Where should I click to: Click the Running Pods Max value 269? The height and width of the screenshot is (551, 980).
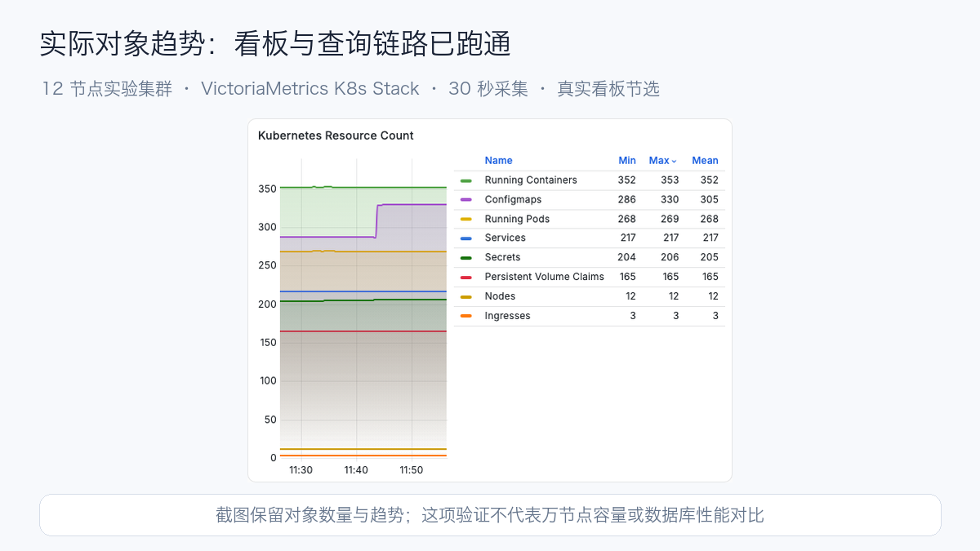point(670,219)
